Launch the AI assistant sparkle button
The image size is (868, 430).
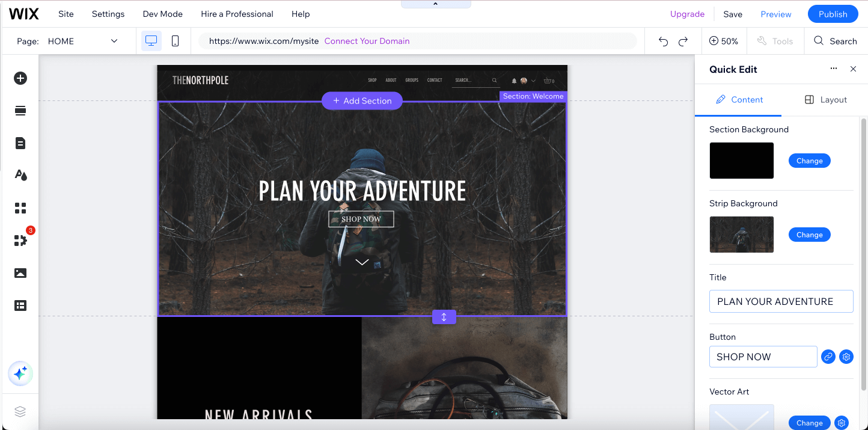[20, 374]
